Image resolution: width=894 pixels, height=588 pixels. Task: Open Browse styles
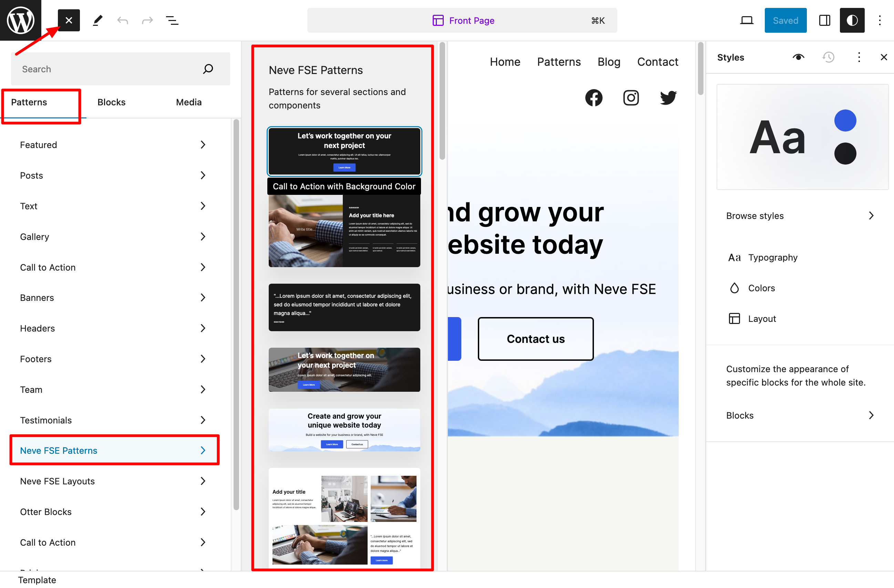point(800,216)
